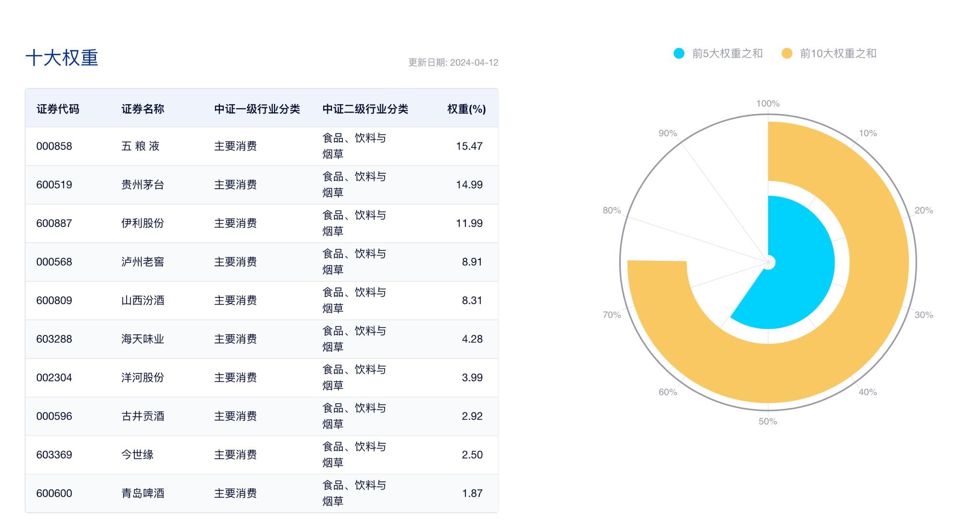Screen dimensions: 980x524
Task: Click weight value 8.91
Action: 472,262
